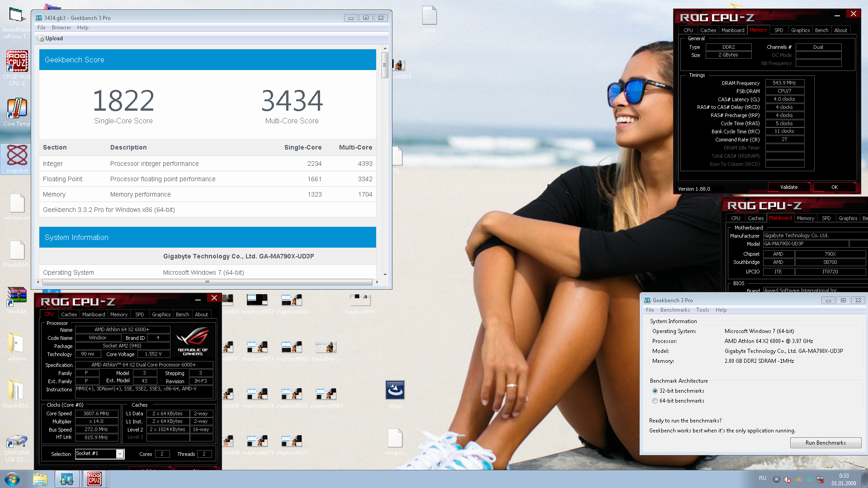Click the steering wheel tray icon
The width and height of the screenshot is (868, 488).
click(776, 479)
